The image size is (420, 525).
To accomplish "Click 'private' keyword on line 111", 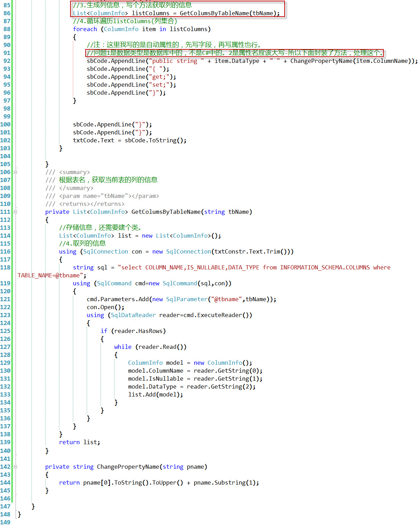I will (x=57, y=212).
